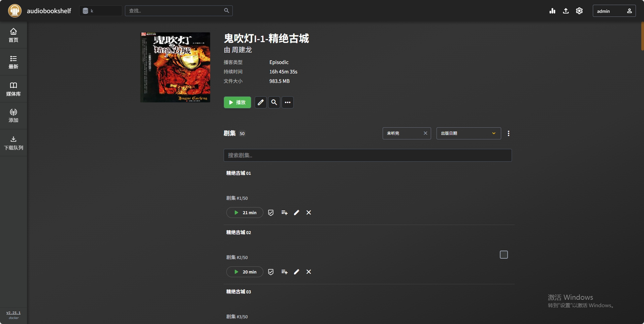The height and width of the screenshot is (324, 644).
Task: Mark episode 精绝古城 02 as finished
Action: [x=271, y=272]
